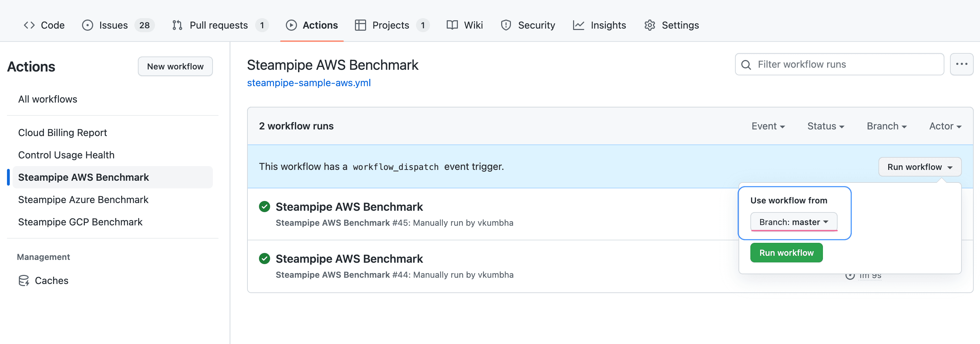Click the success check icon for run #45
The height and width of the screenshot is (344, 980).
[x=265, y=207]
